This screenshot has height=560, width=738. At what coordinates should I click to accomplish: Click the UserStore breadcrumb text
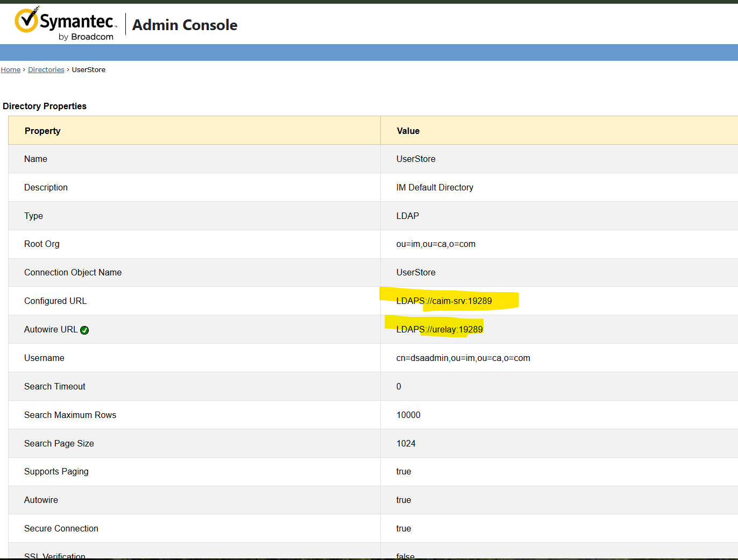[x=89, y=70]
